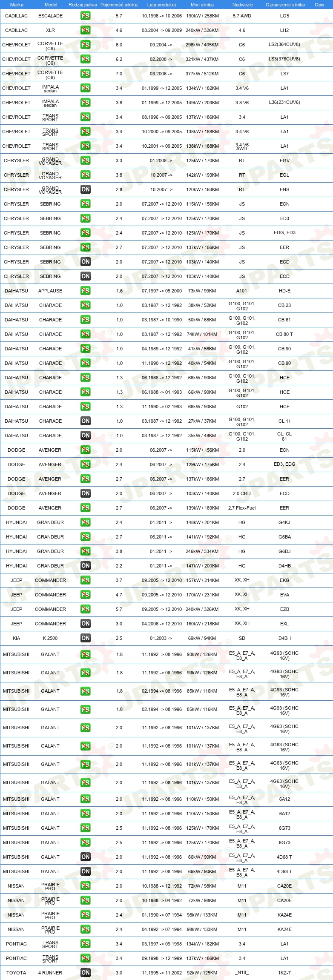Click the PB icon for Corvette LS3(376CUV8) row
Image resolution: width=333 pixels, height=980 pixels.
click(85, 59)
